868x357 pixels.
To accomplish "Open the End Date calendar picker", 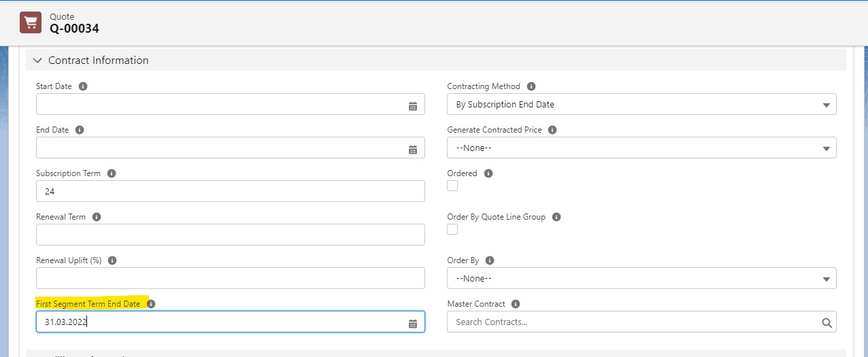I will point(412,149).
